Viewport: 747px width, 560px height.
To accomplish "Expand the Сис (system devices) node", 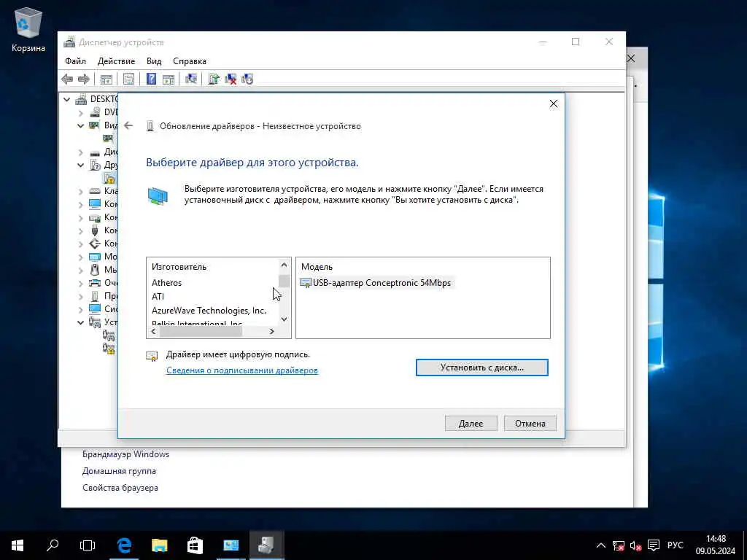I will point(80,309).
